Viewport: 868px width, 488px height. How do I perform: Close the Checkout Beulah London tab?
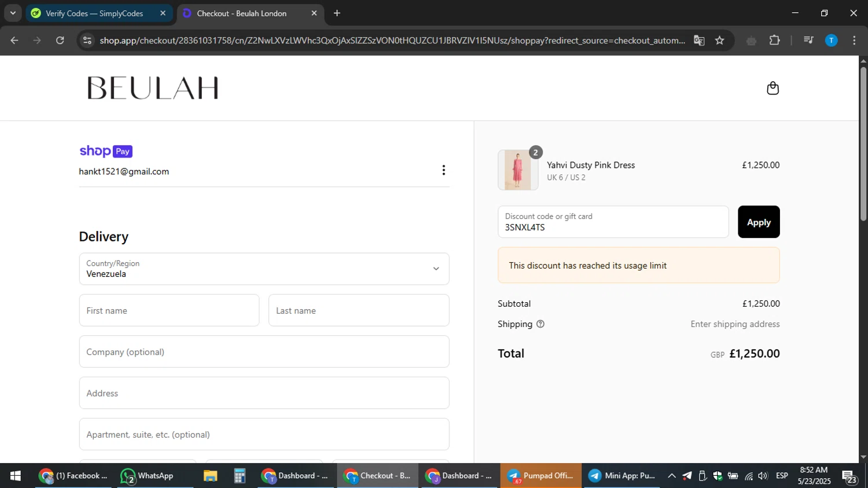tap(314, 13)
